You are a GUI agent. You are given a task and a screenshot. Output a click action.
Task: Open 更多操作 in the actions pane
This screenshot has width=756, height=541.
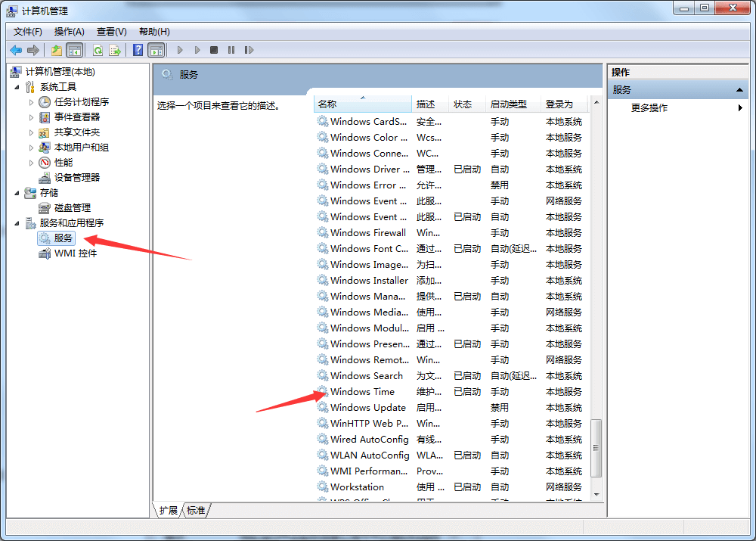tap(649, 108)
